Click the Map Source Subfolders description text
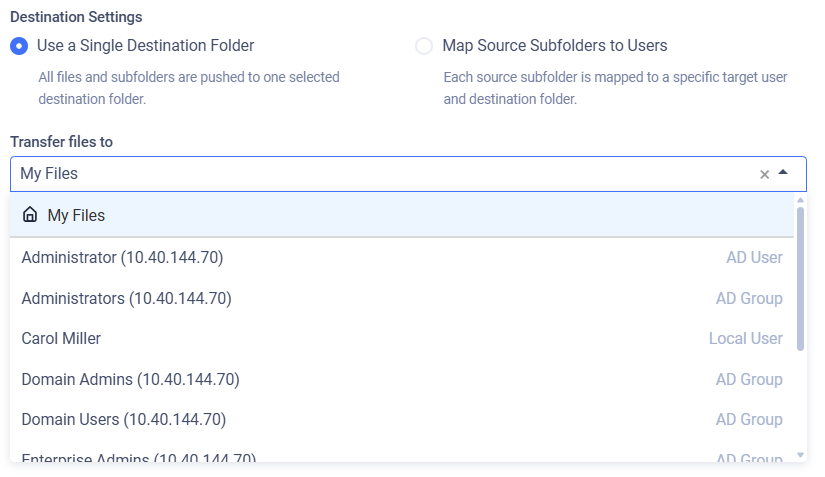This screenshot has width=825, height=477. (x=615, y=88)
